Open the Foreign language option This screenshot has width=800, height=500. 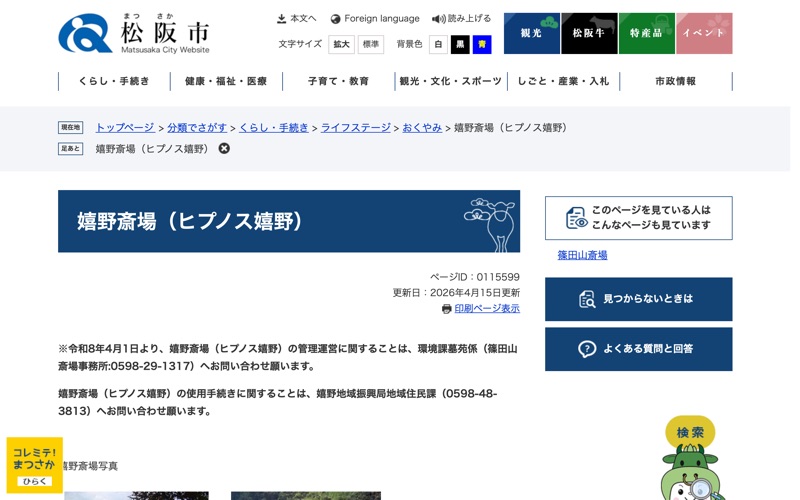coord(375,19)
